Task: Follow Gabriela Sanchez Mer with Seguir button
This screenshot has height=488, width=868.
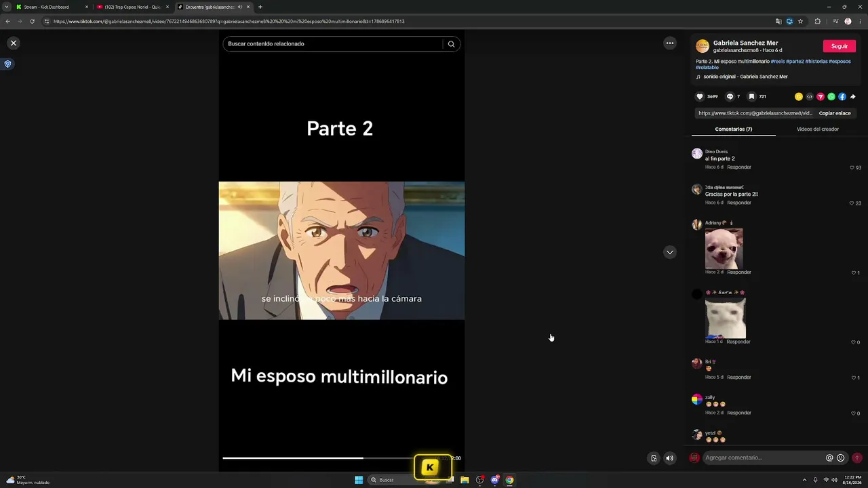Action: (x=840, y=46)
